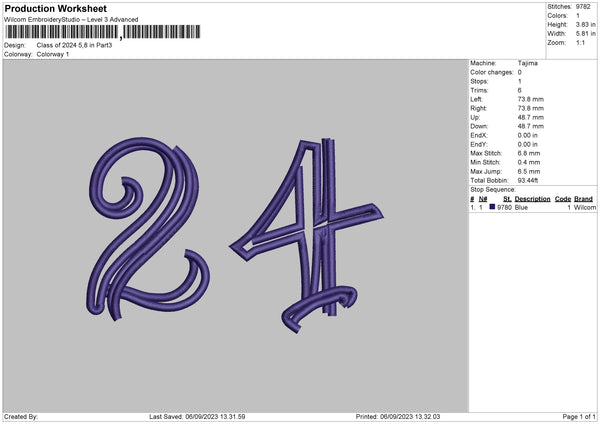
Task: Click the Left value 73.8 mm
Action: tap(531, 99)
